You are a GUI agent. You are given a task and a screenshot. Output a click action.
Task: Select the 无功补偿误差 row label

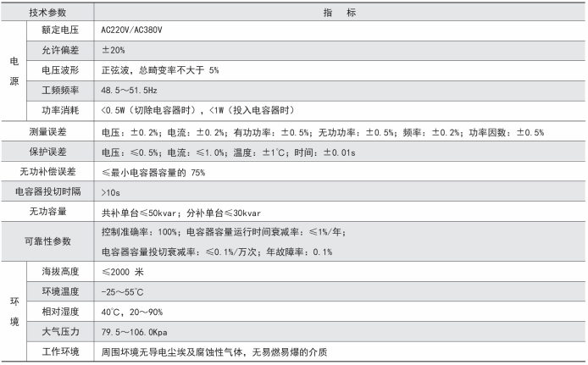pyautogui.click(x=47, y=172)
